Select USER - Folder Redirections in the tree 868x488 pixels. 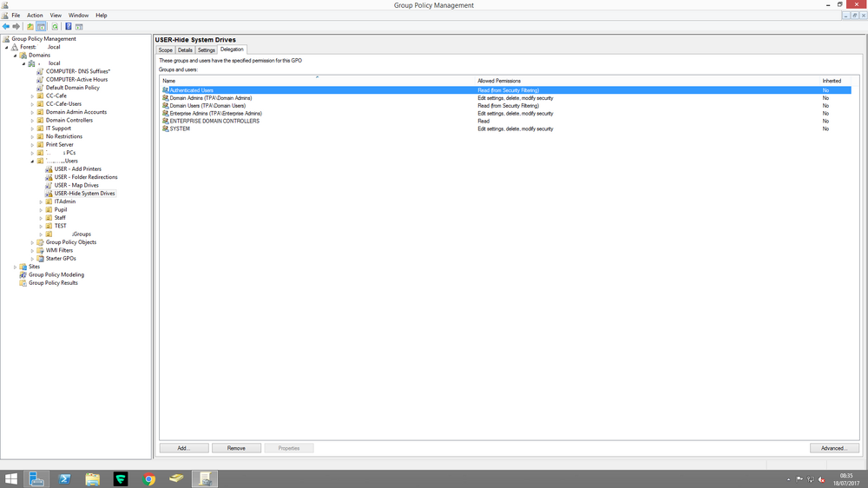click(x=86, y=177)
